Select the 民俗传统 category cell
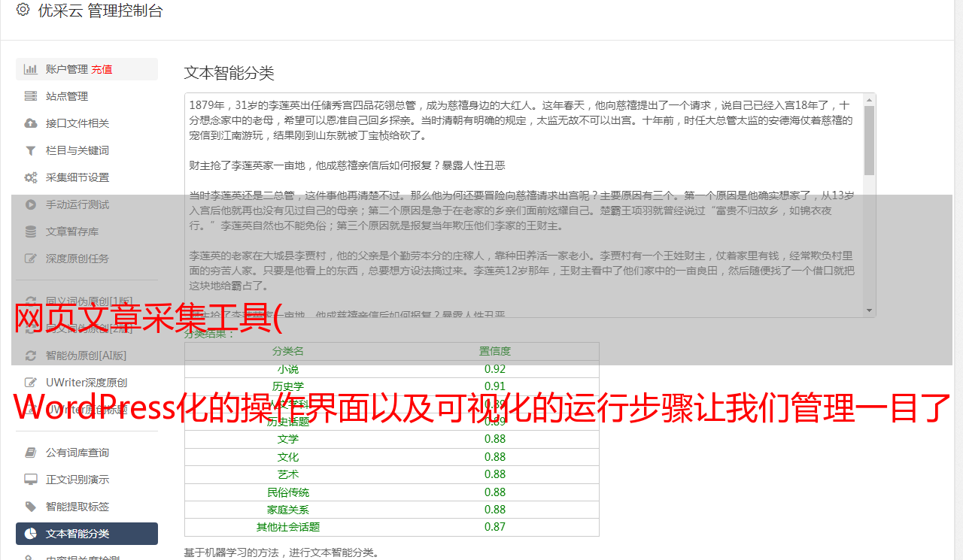963x560 pixels. tap(288, 492)
